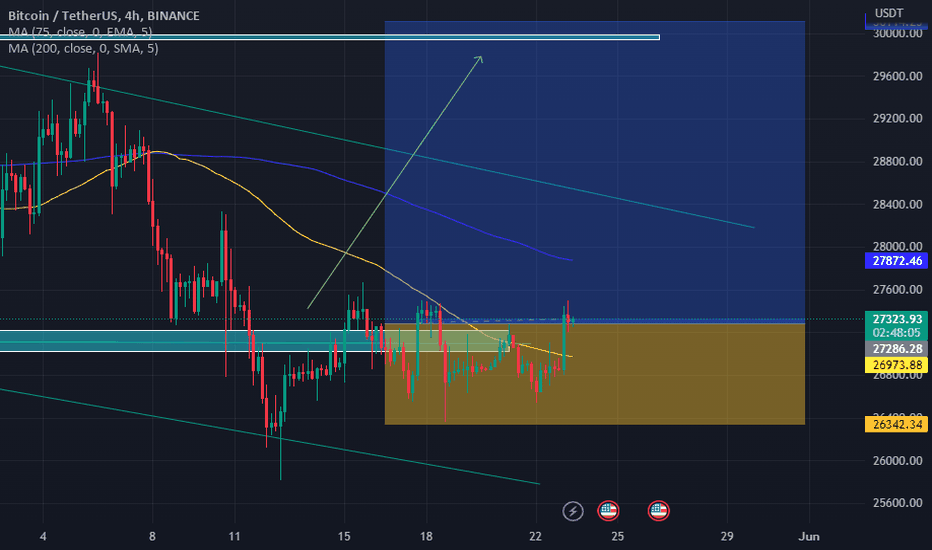Screen dimensions: 932x550
Task: Click the 25600.00 price axis label
Action: (898, 503)
